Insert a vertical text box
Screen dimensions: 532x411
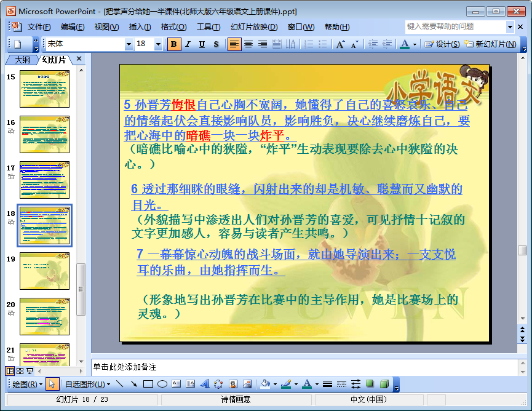[190, 384]
